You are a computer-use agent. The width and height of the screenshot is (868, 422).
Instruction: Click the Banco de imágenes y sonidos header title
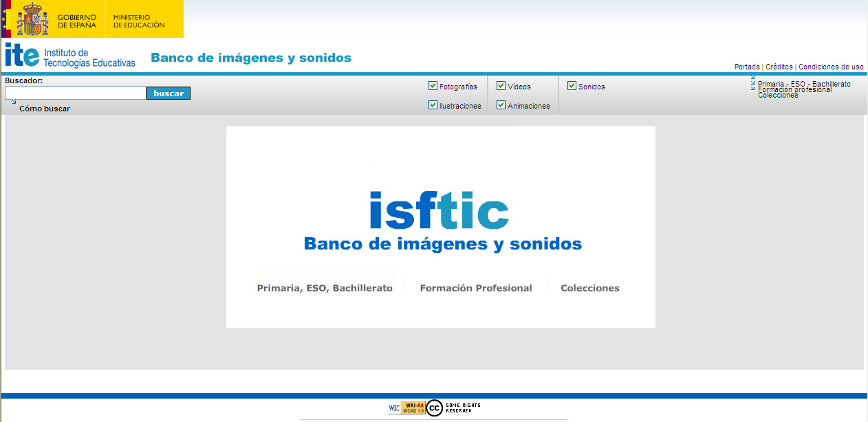click(251, 58)
